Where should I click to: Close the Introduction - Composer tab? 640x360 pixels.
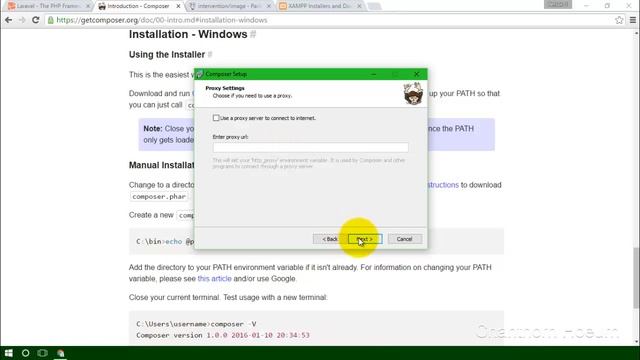pos(178,6)
